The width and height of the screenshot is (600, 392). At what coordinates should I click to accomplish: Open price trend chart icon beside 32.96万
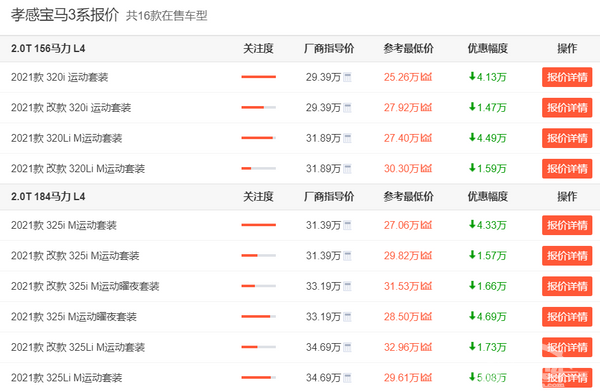[426, 347]
